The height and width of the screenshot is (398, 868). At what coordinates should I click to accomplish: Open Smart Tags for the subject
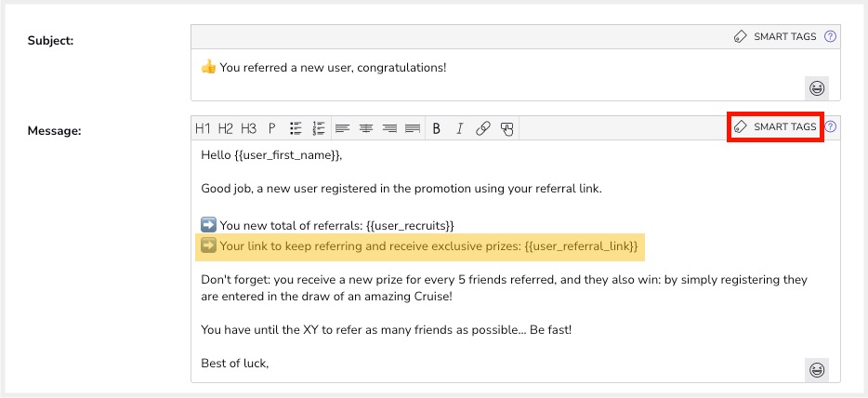[x=775, y=36]
